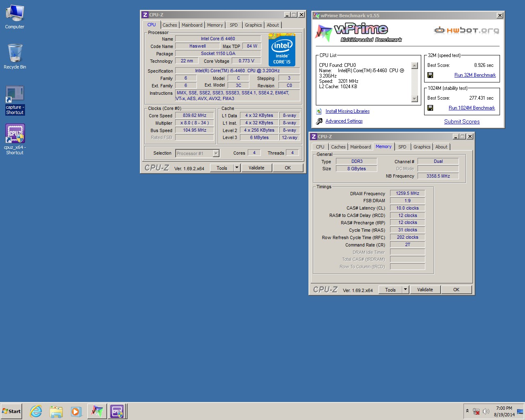Viewport: 525px width, 420px height.
Task: Open Internet Explorer from the taskbar
Action: (36, 411)
